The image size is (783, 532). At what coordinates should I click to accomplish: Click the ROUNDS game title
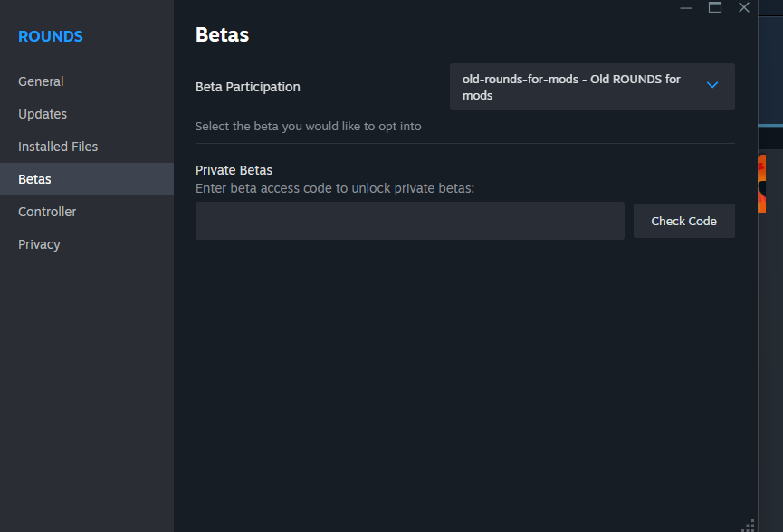pyautogui.click(x=51, y=36)
